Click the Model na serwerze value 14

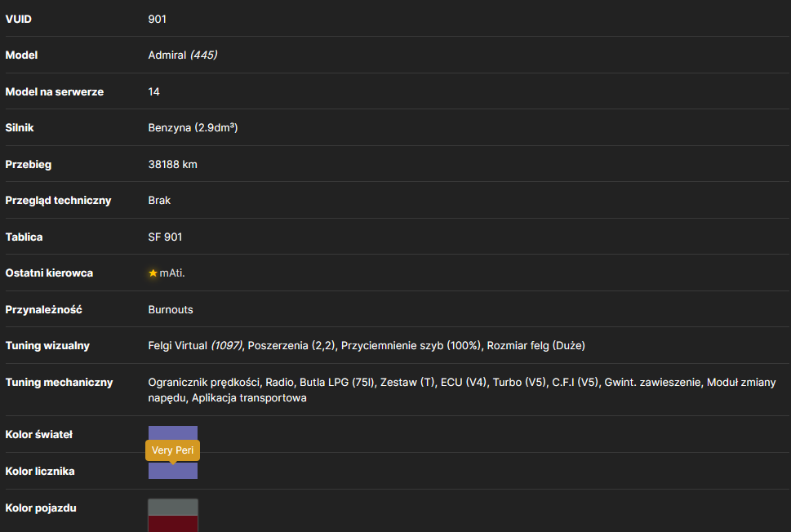click(x=153, y=91)
